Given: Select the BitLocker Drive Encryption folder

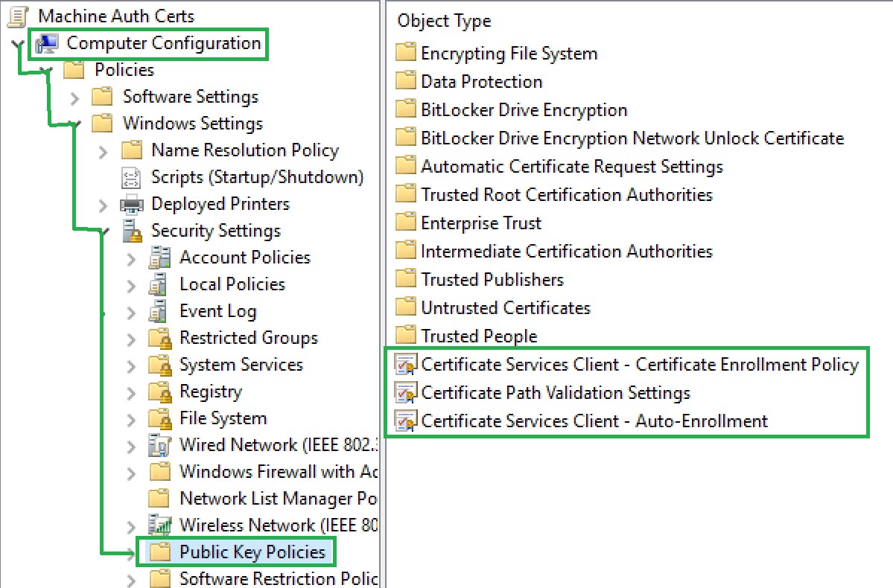Looking at the screenshot, I should point(524,110).
